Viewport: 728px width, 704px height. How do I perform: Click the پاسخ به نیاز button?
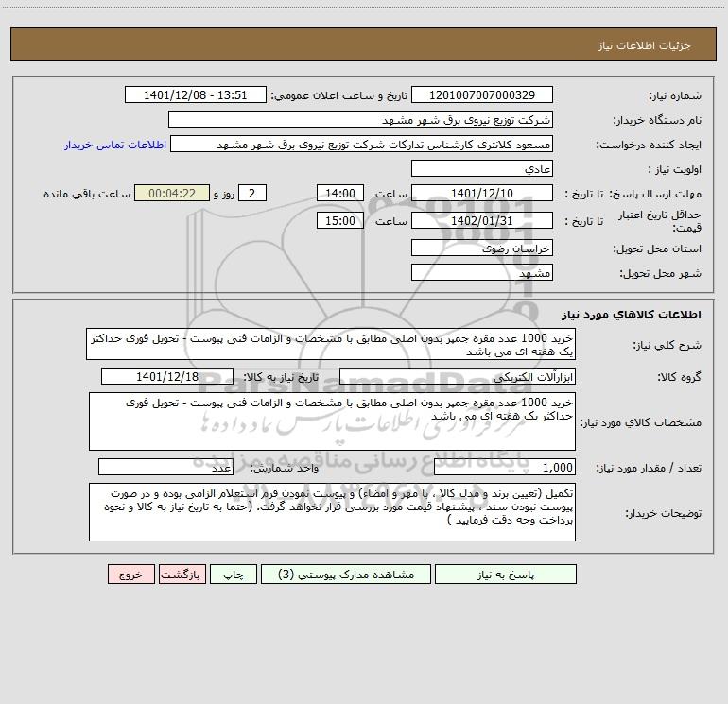coord(506,575)
